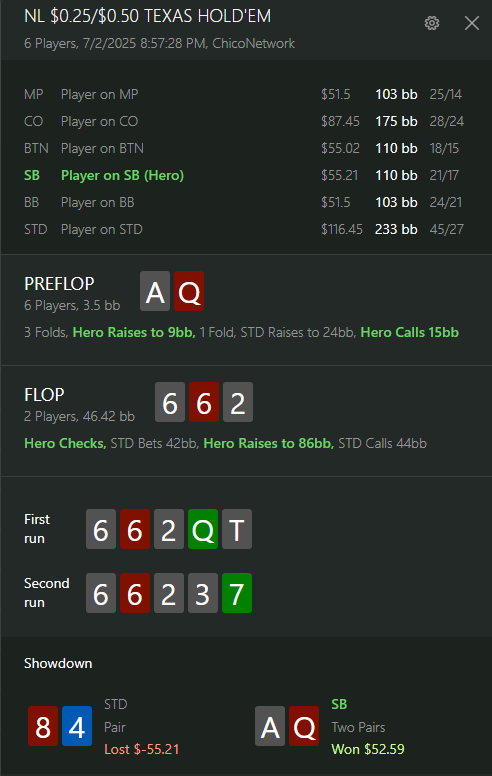Click the green 7 in second run
The height and width of the screenshot is (776, 492).
tap(237, 593)
